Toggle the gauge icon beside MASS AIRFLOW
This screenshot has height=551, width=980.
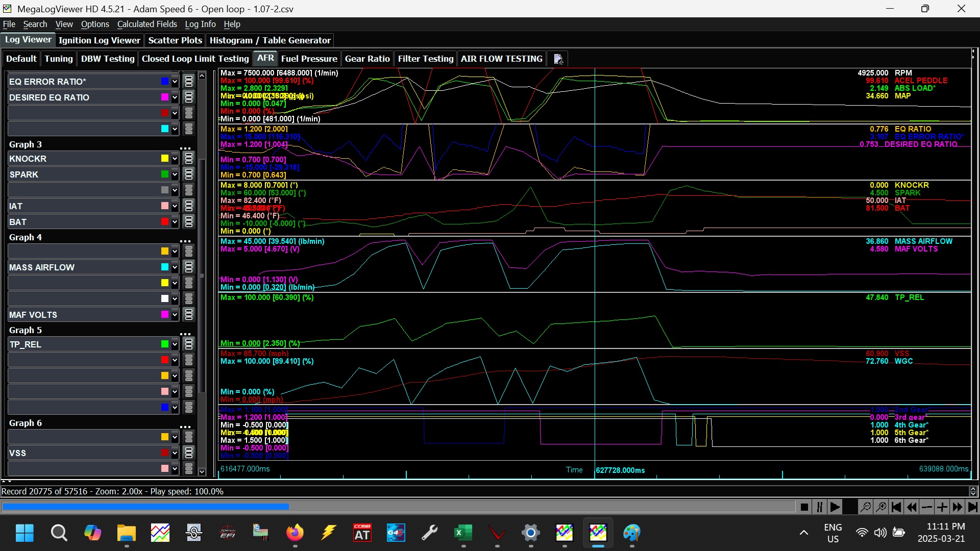[189, 267]
